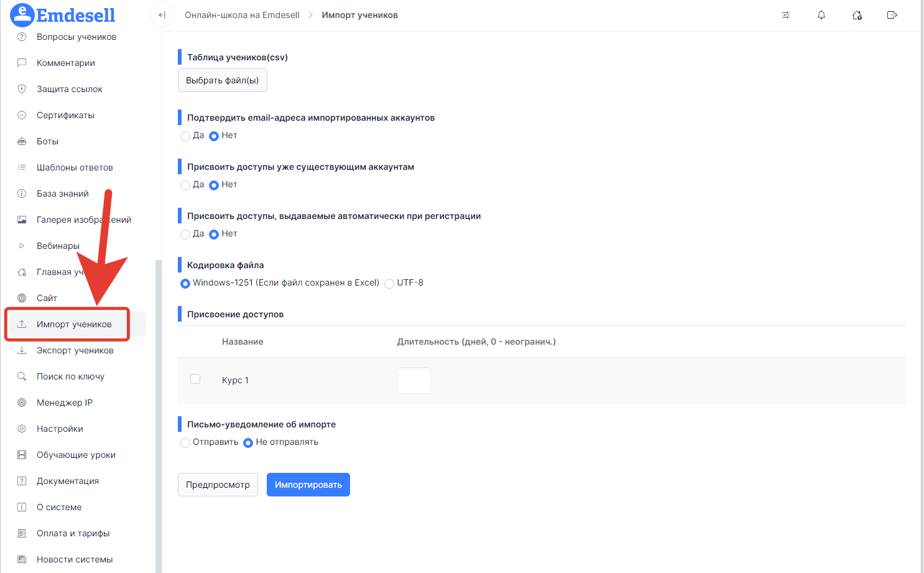Click the Выбрать файл(ы) button
The width and height of the screenshot is (924, 573).
coord(223,80)
